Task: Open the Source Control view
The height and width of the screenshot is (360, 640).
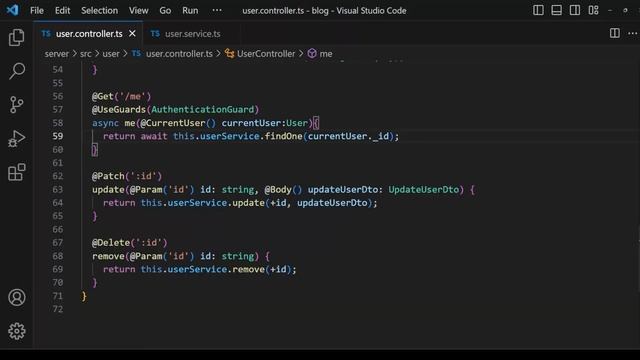Action: tap(16, 105)
